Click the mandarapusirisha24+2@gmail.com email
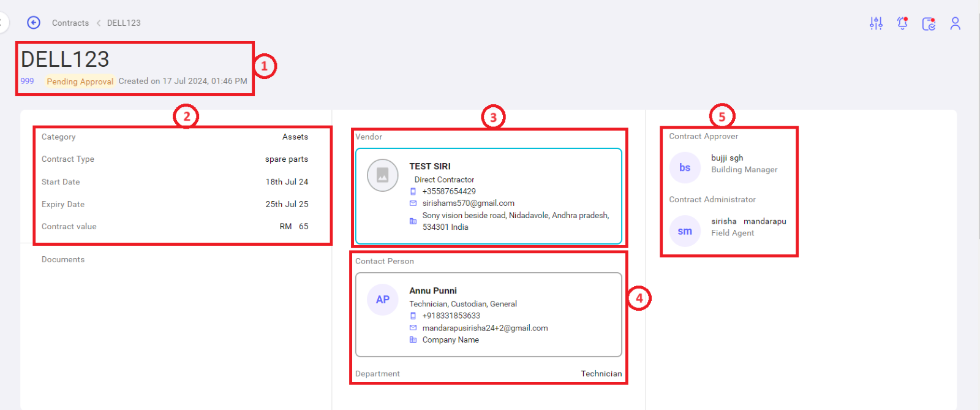The height and width of the screenshot is (410, 980). 485,328
